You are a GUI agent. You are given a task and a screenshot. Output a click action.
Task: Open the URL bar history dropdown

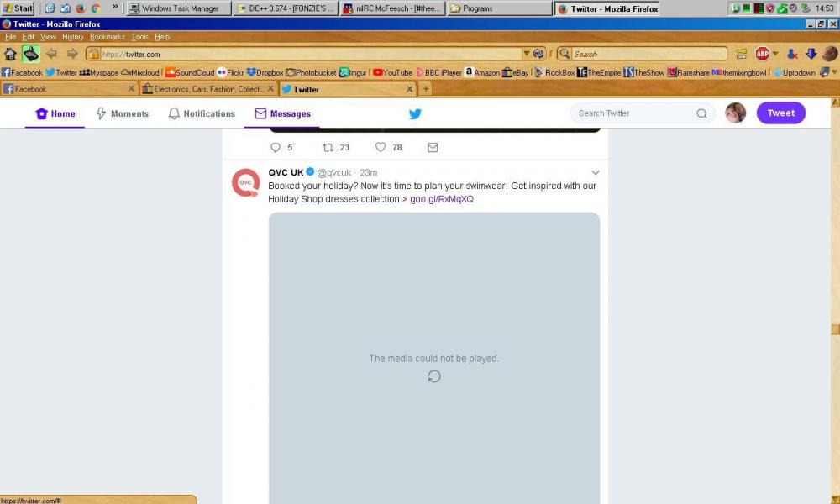click(x=527, y=54)
